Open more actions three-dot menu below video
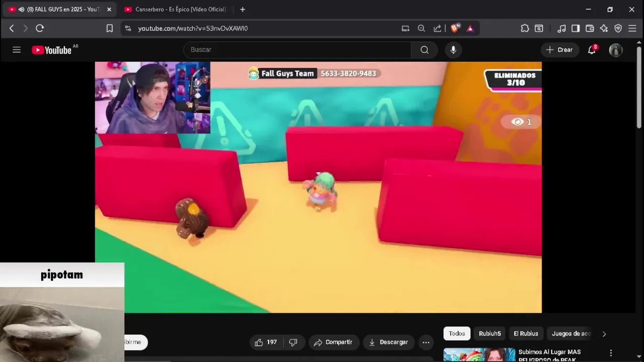 coord(426,342)
